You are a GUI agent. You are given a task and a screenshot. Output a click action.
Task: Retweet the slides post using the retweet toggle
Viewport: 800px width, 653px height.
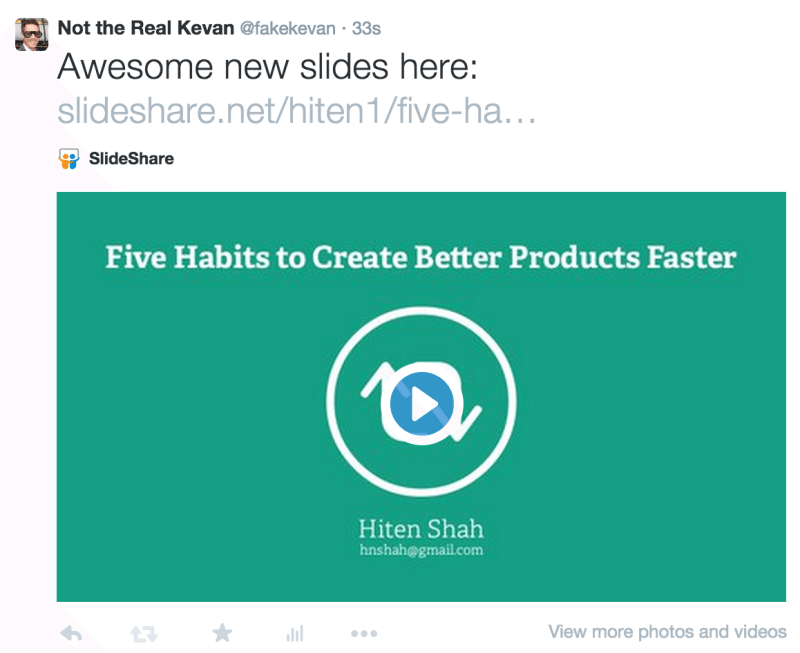point(144,632)
